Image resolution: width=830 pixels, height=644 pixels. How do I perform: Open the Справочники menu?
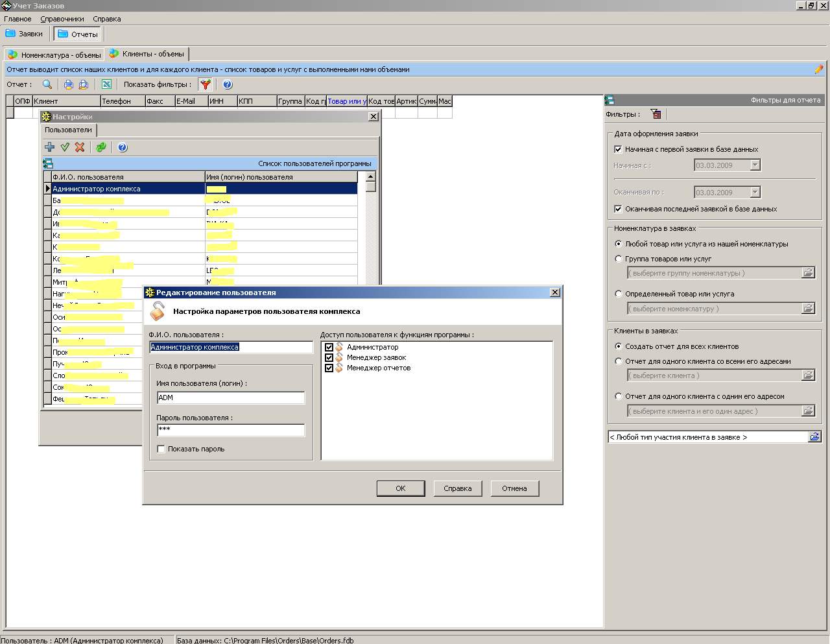pyautogui.click(x=62, y=19)
